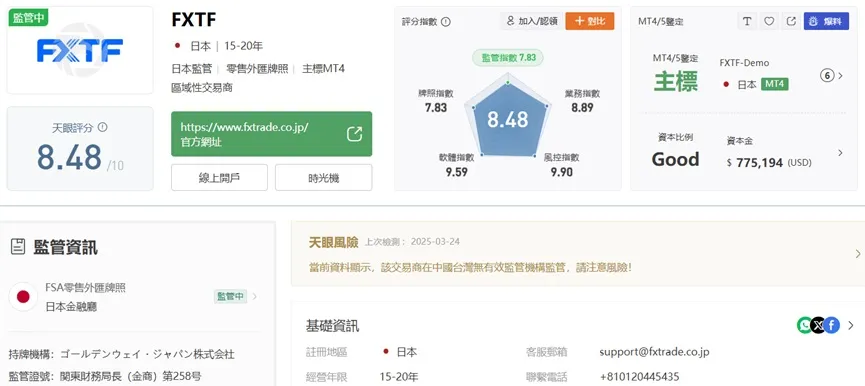Click the 風控指數 9.90 value

click(x=562, y=172)
